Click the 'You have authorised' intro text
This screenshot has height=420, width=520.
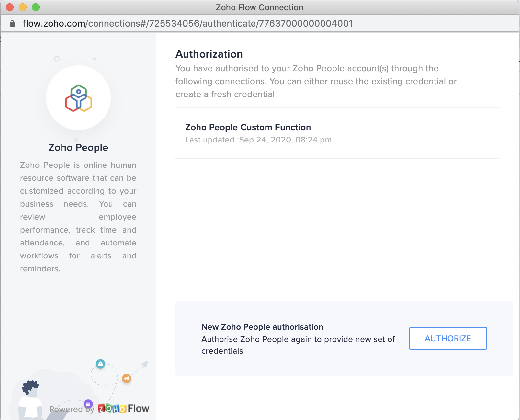click(x=316, y=81)
